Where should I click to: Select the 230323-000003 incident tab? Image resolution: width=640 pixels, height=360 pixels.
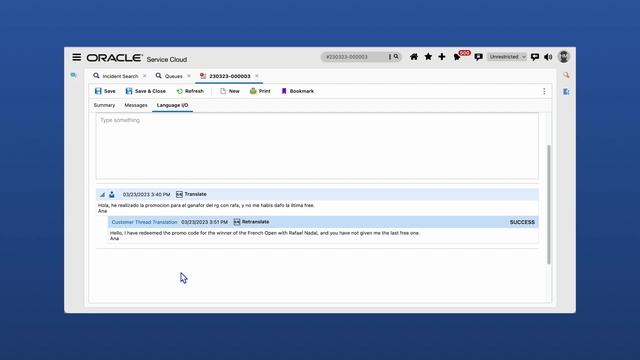(x=225, y=76)
